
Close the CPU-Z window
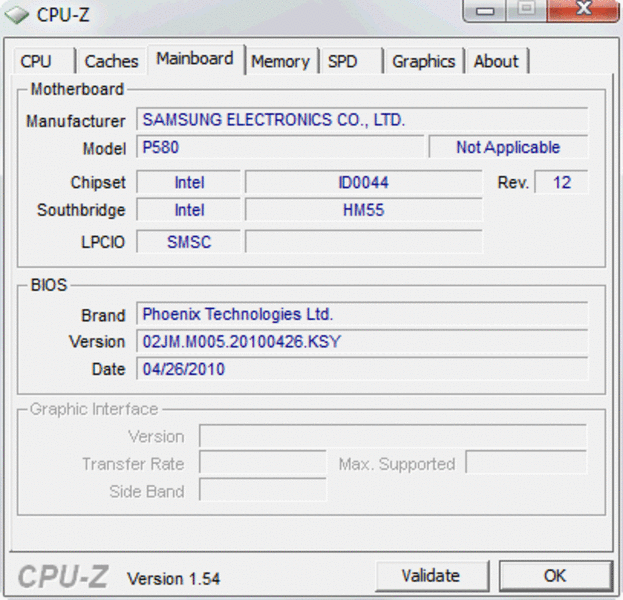[x=583, y=10]
